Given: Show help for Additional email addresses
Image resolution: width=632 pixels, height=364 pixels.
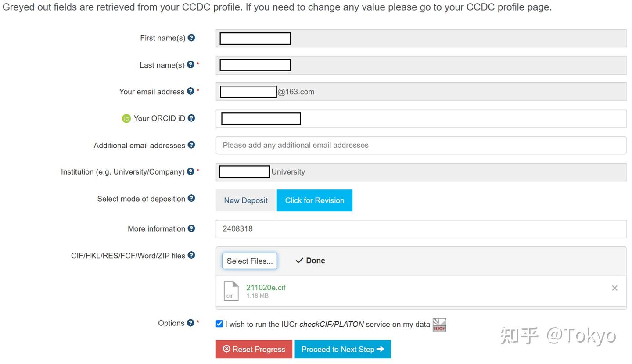Looking at the screenshot, I should pos(191,145).
